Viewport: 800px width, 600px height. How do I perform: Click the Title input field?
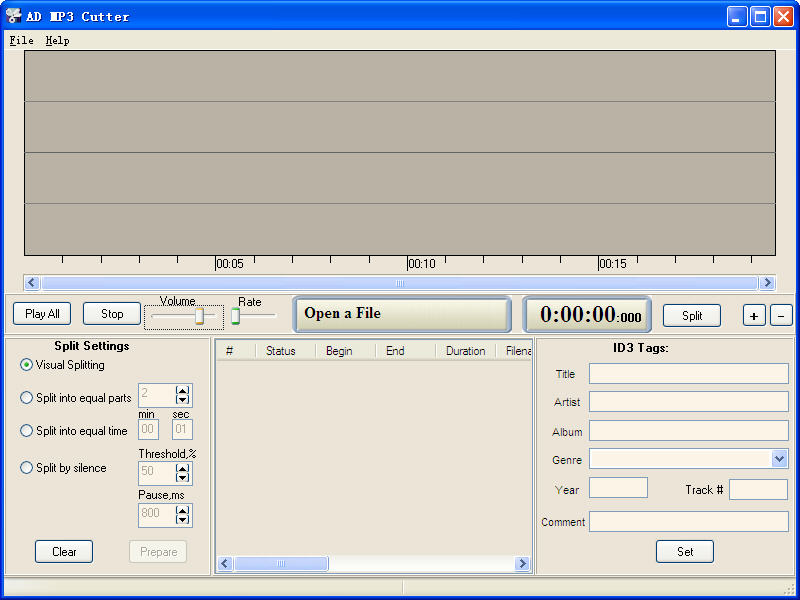pos(688,374)
